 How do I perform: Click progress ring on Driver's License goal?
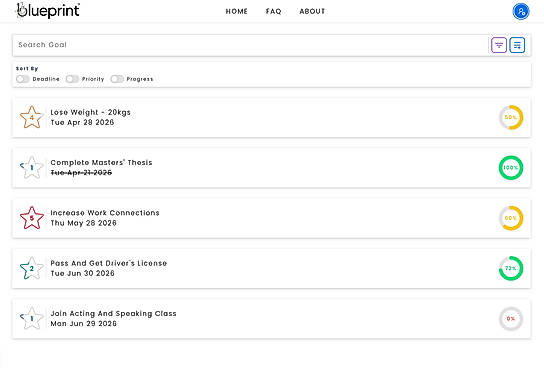[511, 268]
